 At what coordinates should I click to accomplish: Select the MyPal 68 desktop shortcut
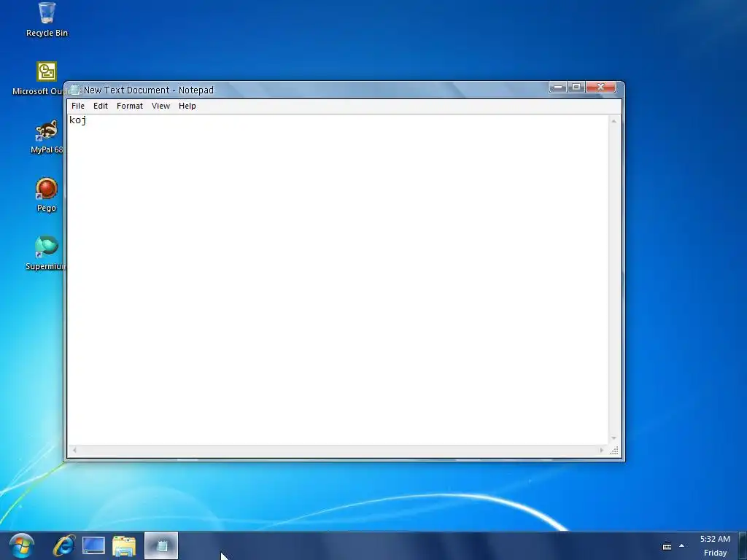47,137
